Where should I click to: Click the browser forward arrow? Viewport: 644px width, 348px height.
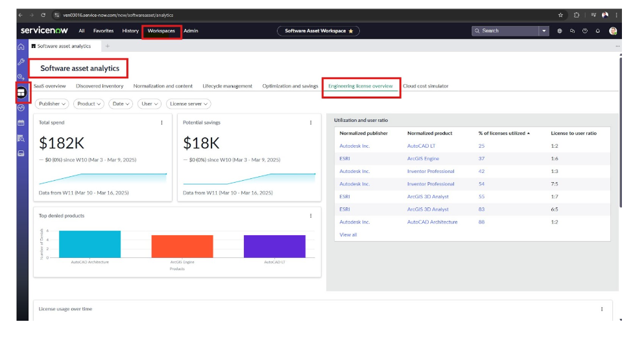32,15
